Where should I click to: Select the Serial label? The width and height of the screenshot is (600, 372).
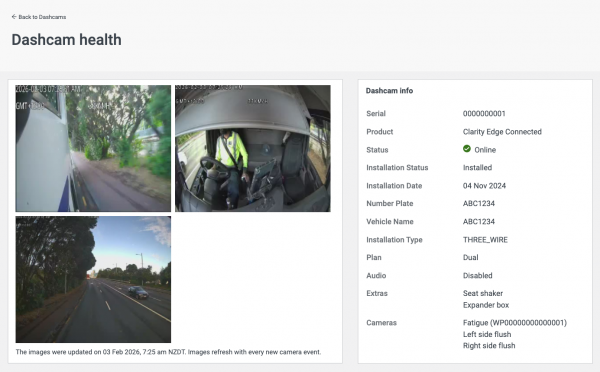tap(376, 114)
